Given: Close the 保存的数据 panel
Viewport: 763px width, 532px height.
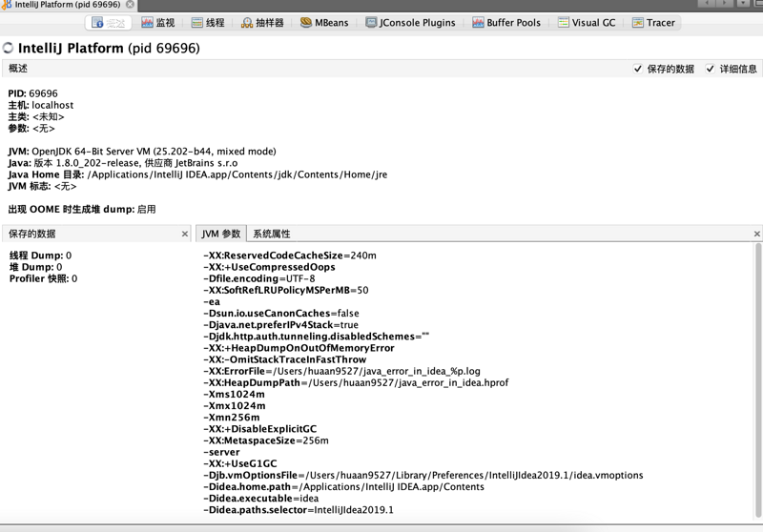Looking at the screenshot, I should click(x=185, y=234).
